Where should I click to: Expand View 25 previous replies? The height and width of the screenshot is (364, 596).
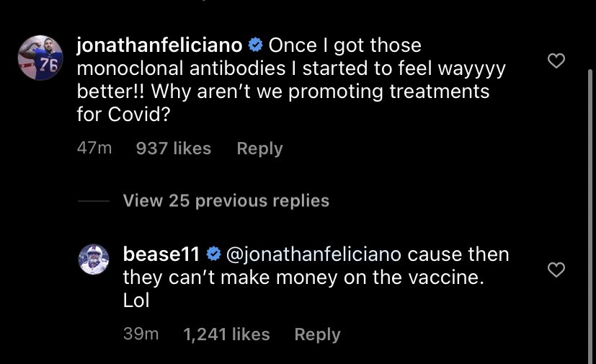pos(226,200)
